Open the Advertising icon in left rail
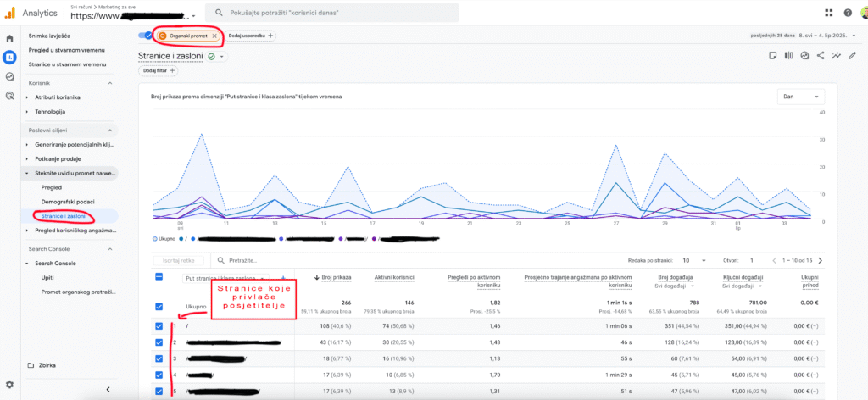Viewport: 868px width, 400px height. coord(9,96)
